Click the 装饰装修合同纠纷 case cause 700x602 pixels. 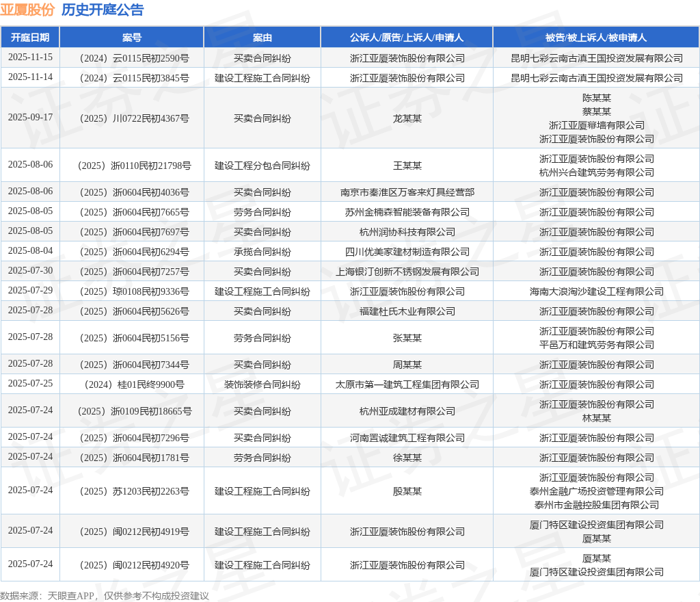pyautogui.click(x=262, y=384)
